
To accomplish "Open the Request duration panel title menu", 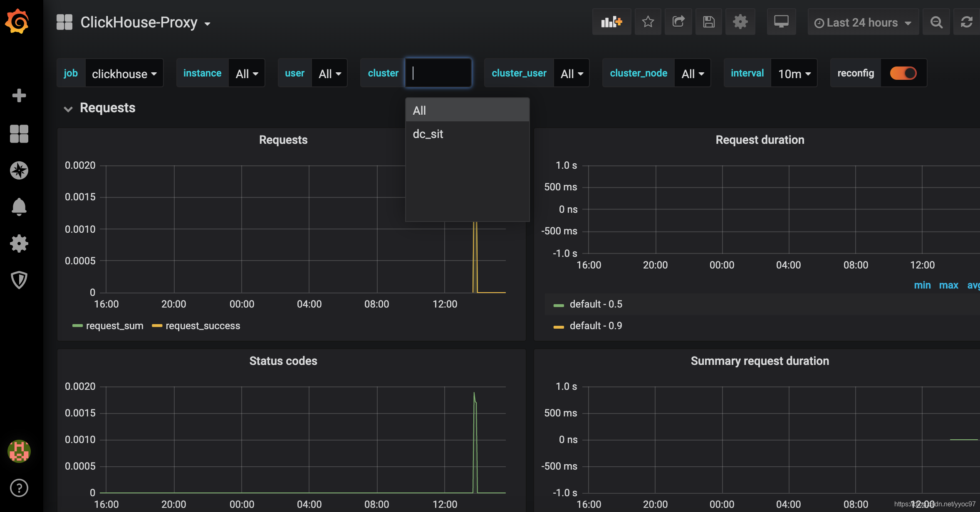I will pos(760,140).
